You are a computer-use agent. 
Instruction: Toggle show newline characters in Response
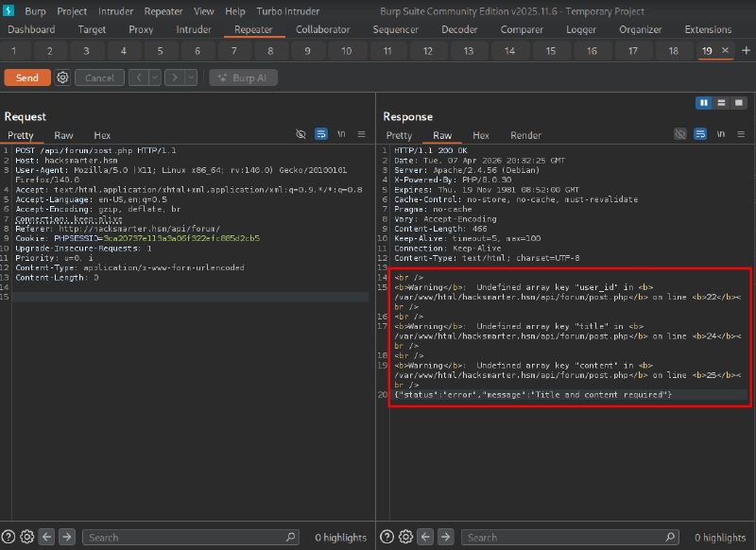click(x=721, y=134)
